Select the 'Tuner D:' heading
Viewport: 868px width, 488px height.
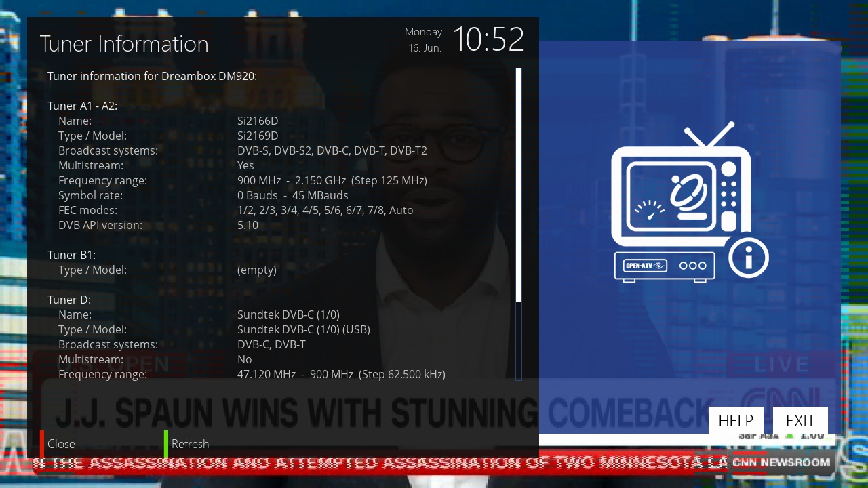click(x=69, y=300)
